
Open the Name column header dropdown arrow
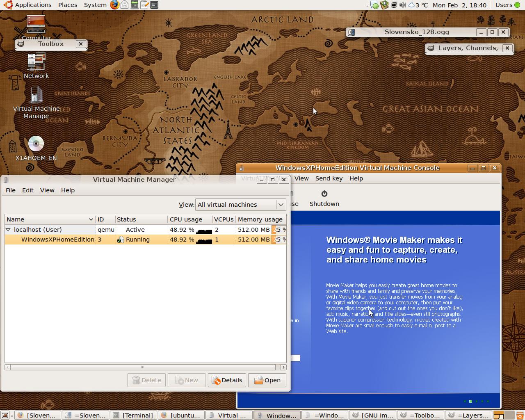tap(91, 219)
